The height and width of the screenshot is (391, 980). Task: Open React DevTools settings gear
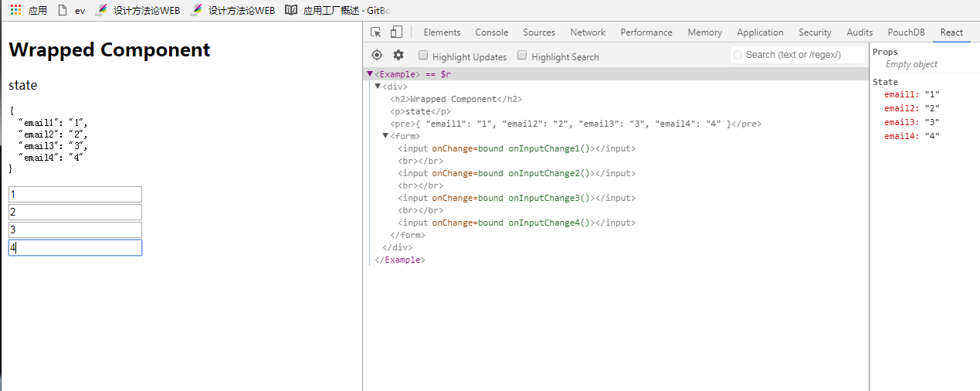398,55
